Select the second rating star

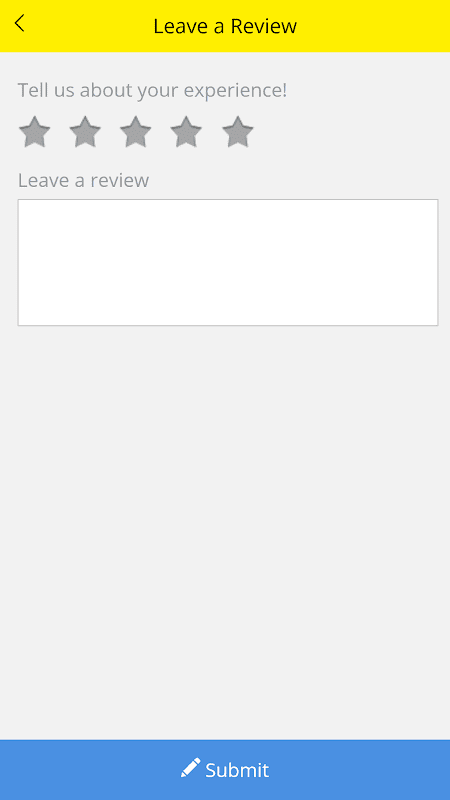pyautogui.click(x=85, y=132)
